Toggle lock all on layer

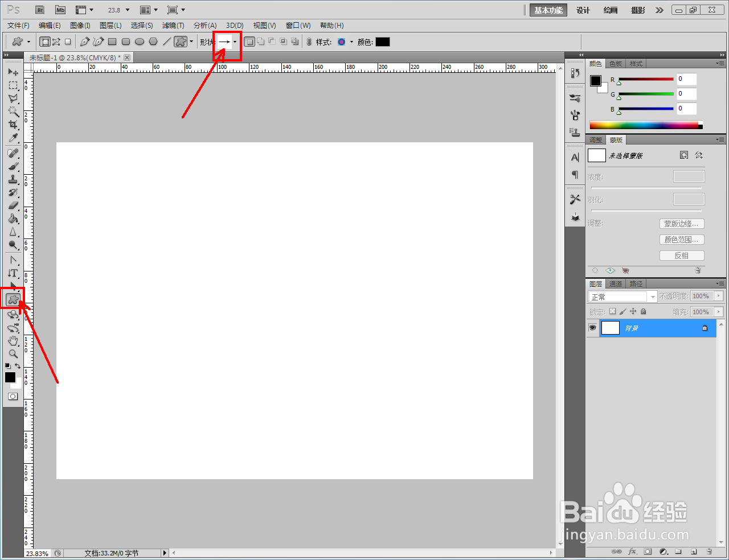[x=644, y=311]
